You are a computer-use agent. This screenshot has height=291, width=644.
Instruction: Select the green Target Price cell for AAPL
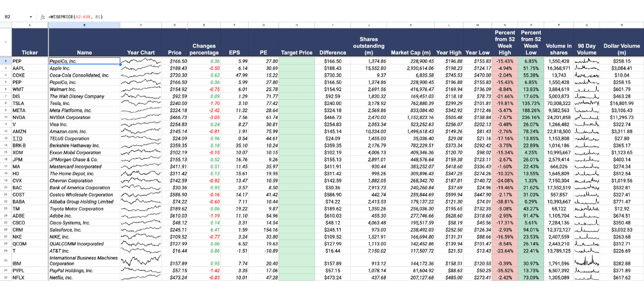pos(296,69)
